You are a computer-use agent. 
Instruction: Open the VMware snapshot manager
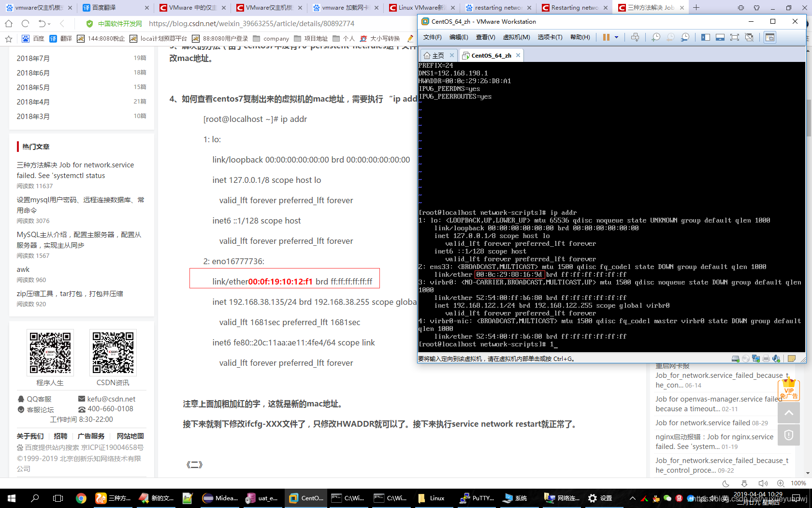coord(685,37)
